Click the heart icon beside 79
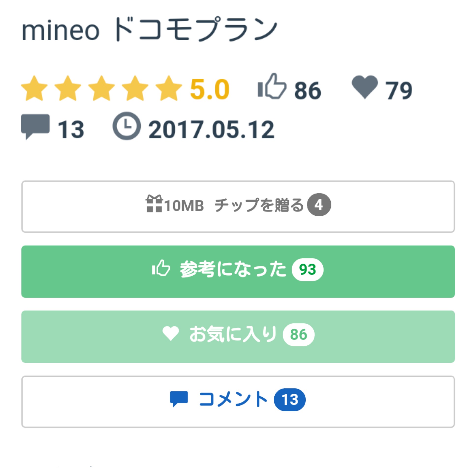Viewport: 476px width, 476px height. [x=365, y=87]
